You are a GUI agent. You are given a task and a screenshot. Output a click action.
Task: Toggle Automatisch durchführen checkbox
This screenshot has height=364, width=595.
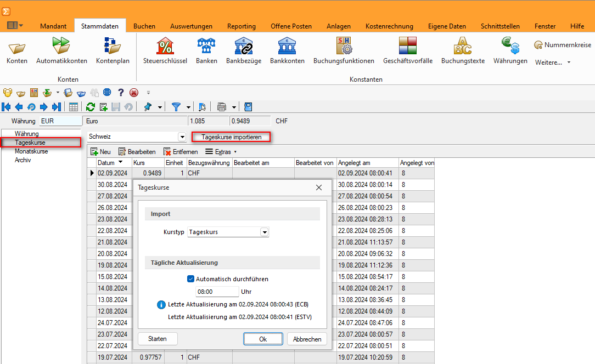pos(191,279)
